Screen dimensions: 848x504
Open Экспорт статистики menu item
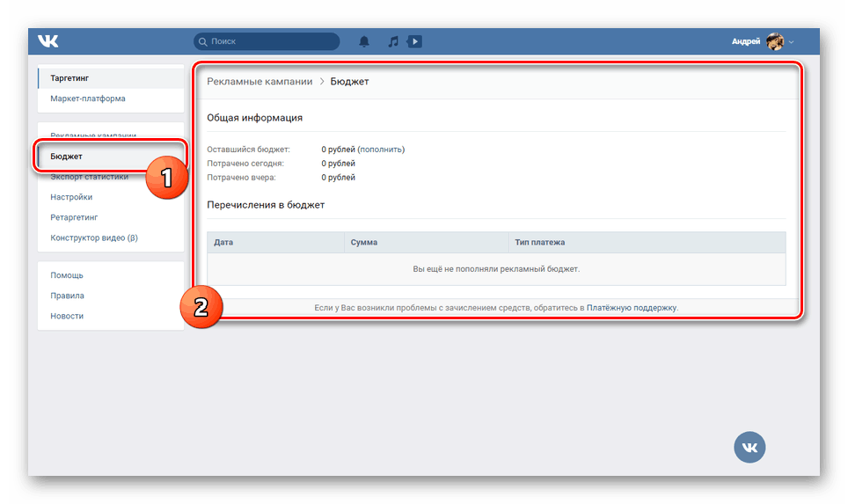pyautogui.click(x=89, y=176)
